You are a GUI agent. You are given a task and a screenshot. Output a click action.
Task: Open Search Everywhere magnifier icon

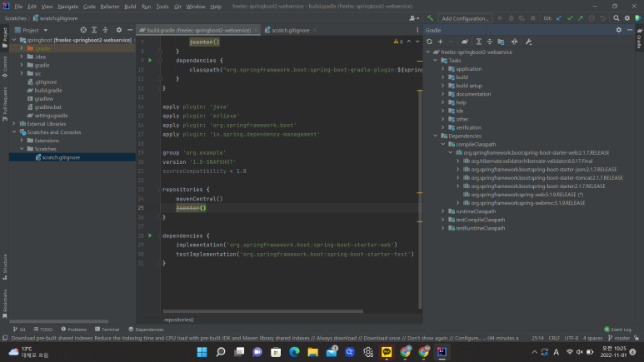[616, 18]
